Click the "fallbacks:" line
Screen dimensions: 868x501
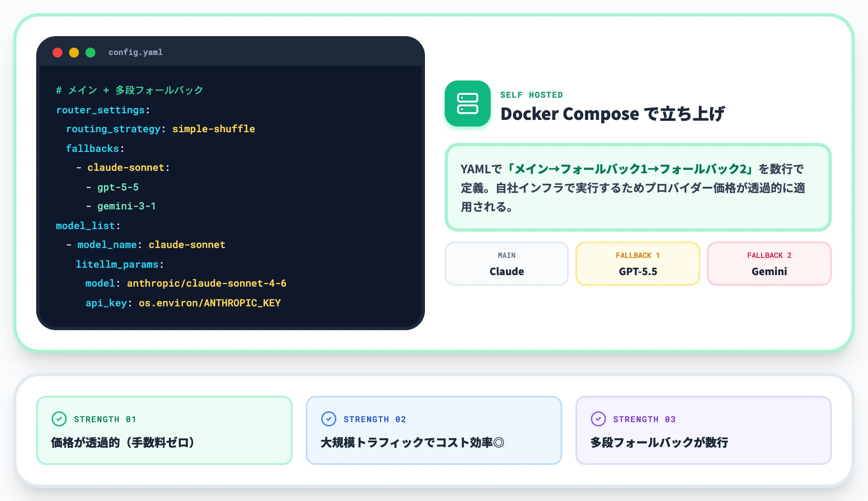coord(95,148)
